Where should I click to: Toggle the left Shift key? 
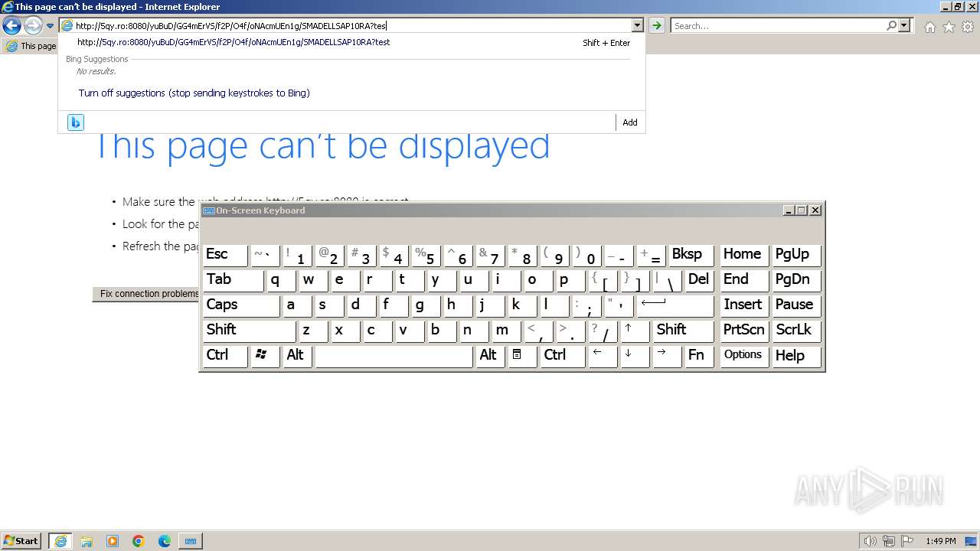coord(249,331)
